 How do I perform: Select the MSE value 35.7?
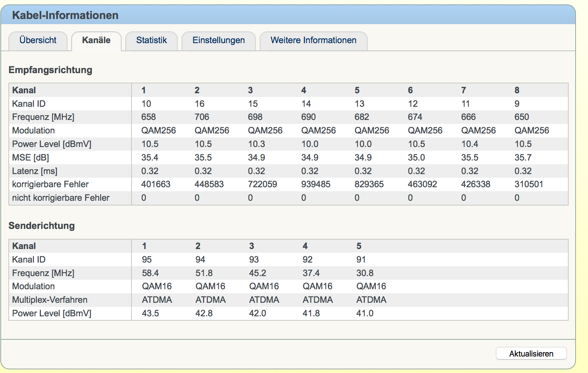pyautogui.click(x=523, y=158)
